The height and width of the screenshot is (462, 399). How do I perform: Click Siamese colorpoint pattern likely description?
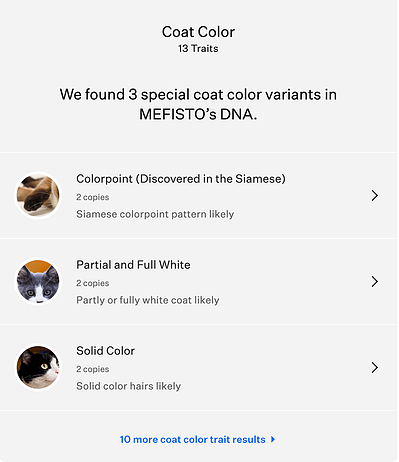click(155, 214)
